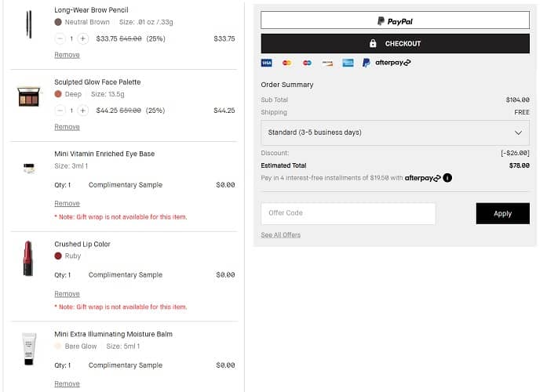Image resolution: width=547 pixels, height=392 pixels.
Task: Remove the Long-Wear Brow Pencil item
Action: [x=67, y=55]
